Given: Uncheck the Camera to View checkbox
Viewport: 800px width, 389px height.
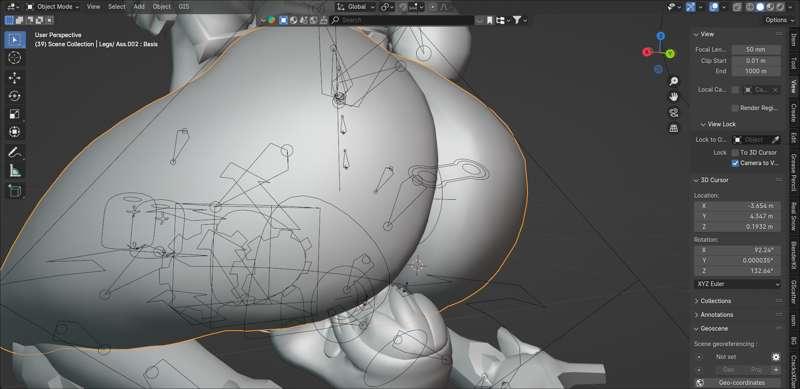Looking at the screenshot, I should click(x=735, y=163).
